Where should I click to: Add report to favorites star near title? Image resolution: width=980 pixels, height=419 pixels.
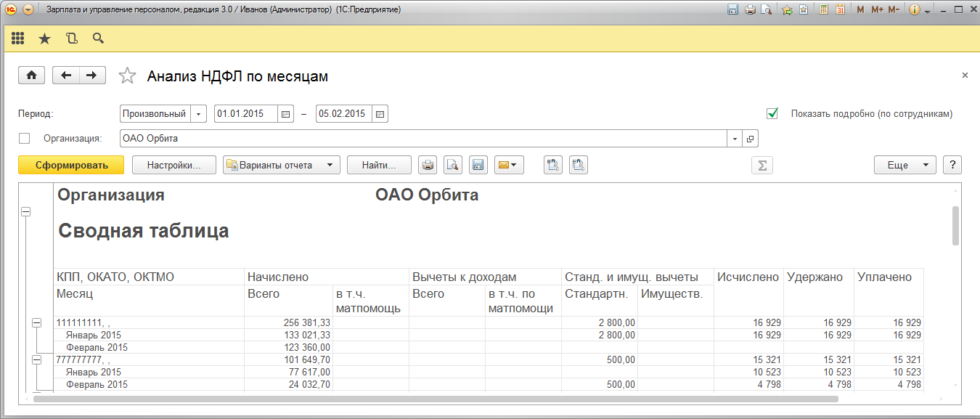click(127, 76)
